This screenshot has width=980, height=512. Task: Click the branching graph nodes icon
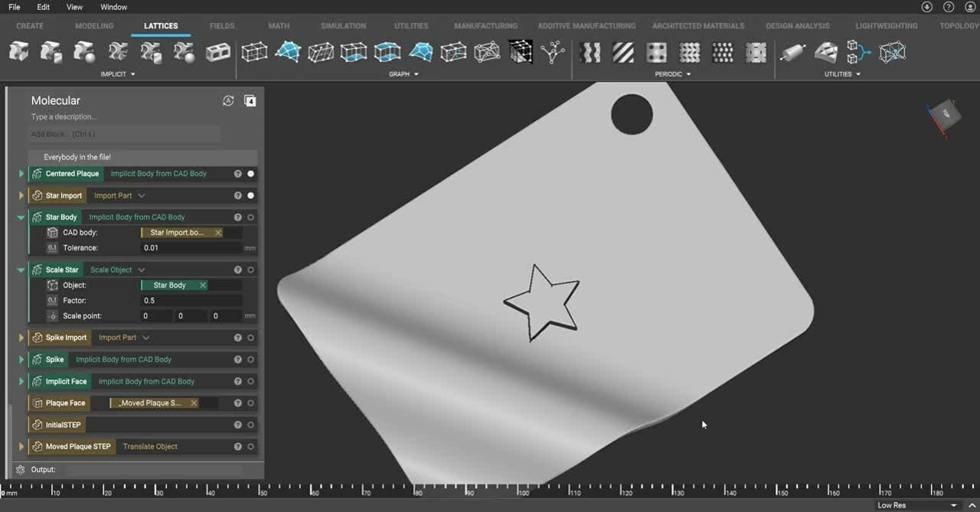[x=552, y=52]
